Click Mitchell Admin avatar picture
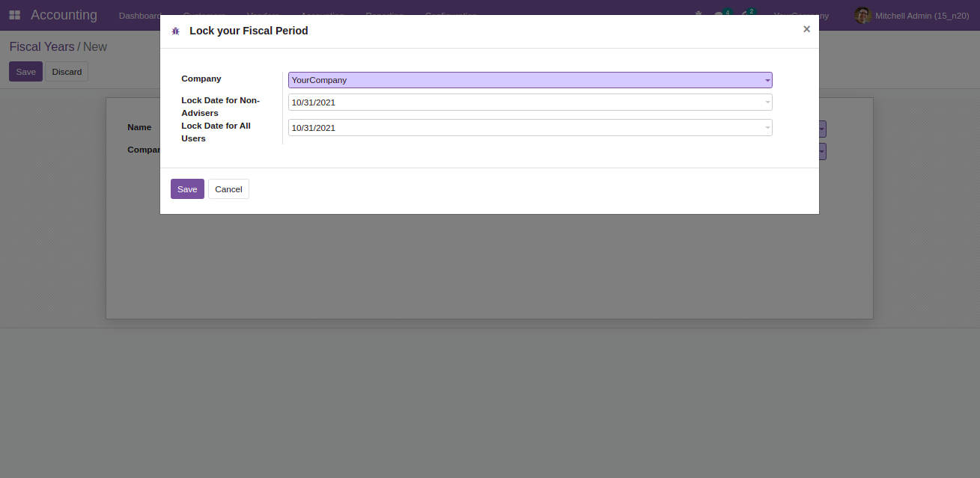The width and height of the screenshot is (980, 478). point(862,15)
